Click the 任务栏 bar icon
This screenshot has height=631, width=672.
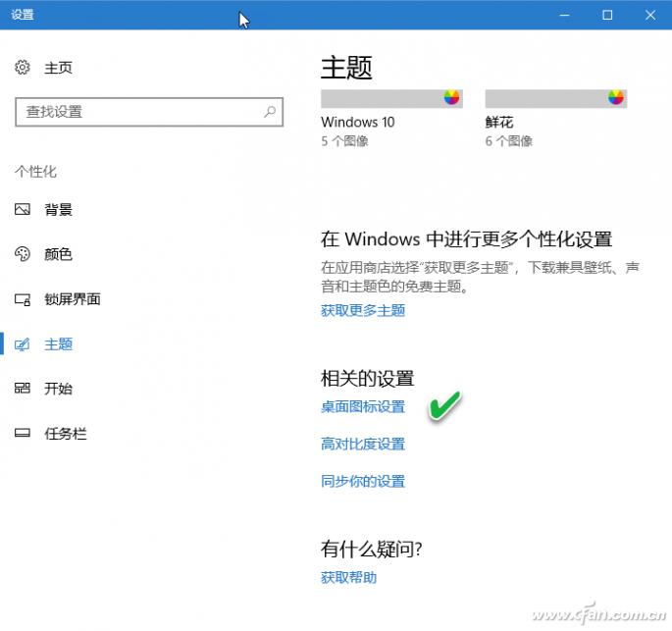(23, 433)
